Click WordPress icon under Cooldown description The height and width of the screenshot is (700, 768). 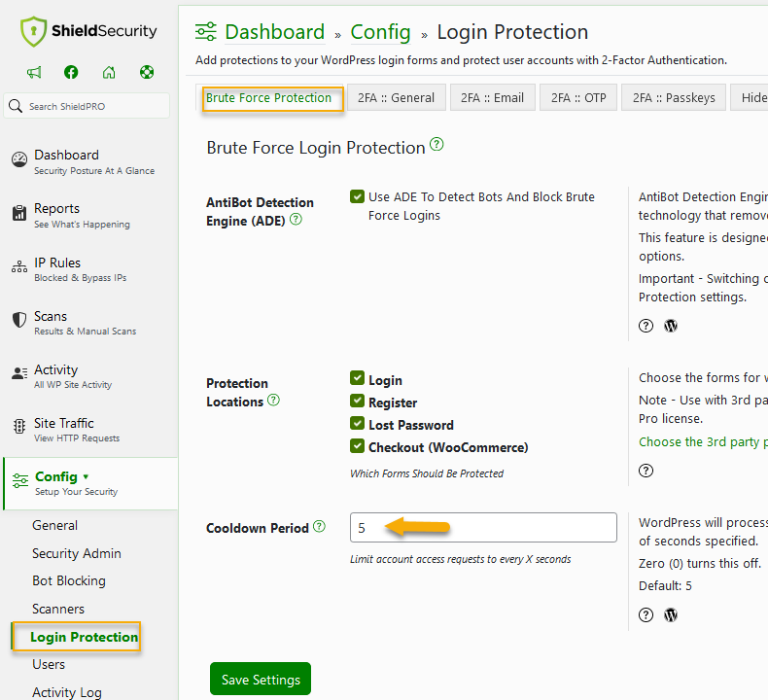[671, 615]
